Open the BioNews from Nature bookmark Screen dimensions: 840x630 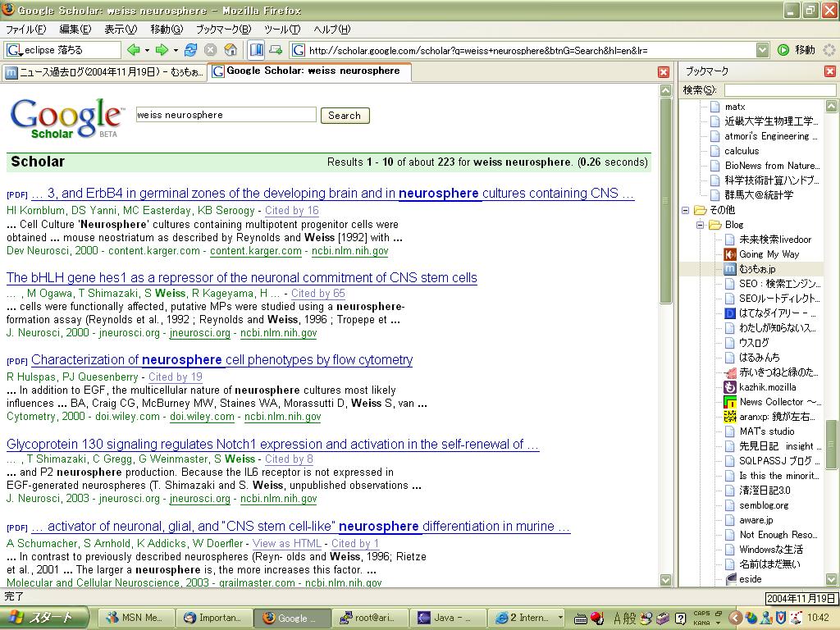tap(765, 166)
